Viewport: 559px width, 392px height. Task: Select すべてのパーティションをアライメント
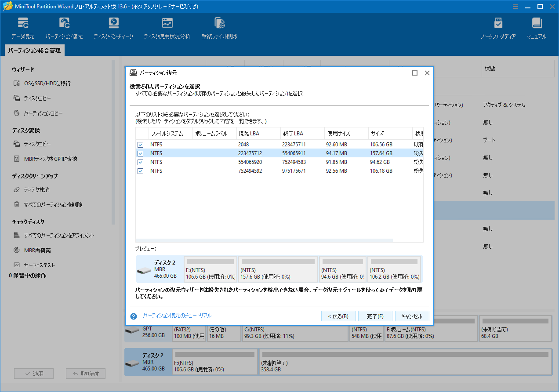[x=54, y=235]
